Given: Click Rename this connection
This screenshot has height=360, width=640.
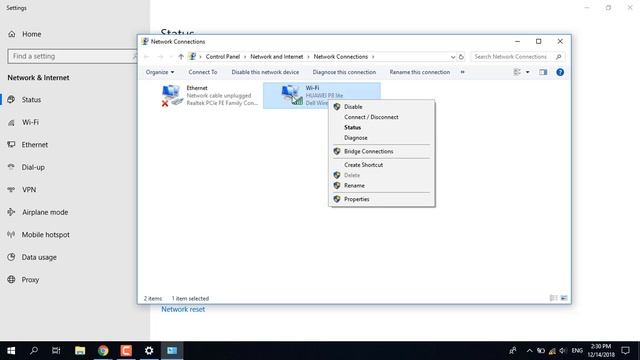Looking at the screenshot, I should pyautogui.click(x=420, y=72).
